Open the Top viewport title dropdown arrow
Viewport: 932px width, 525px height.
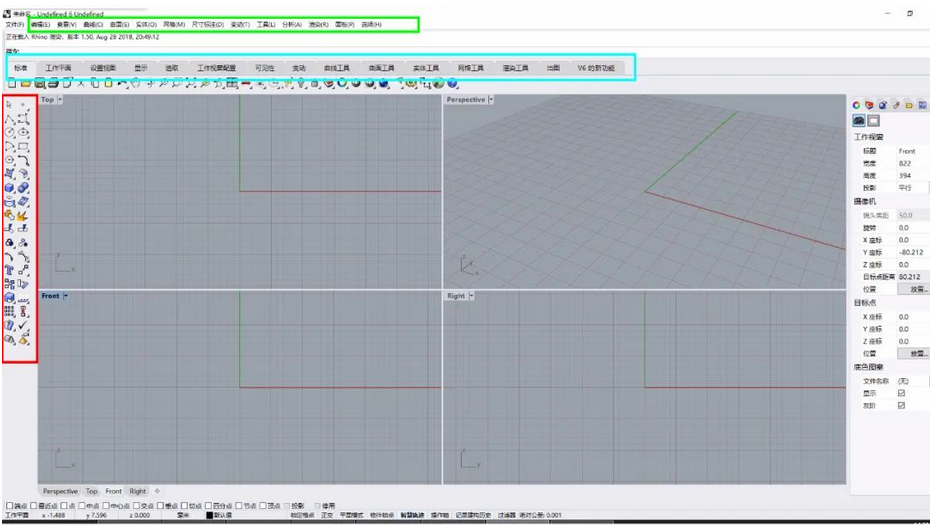60,100
